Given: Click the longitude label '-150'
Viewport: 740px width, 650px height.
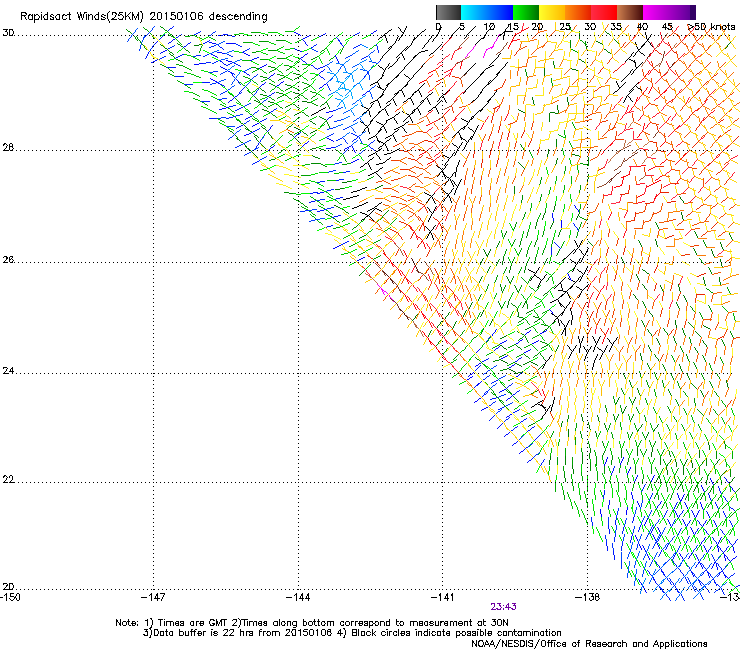Looking at the screenshot, I should 10,597.
